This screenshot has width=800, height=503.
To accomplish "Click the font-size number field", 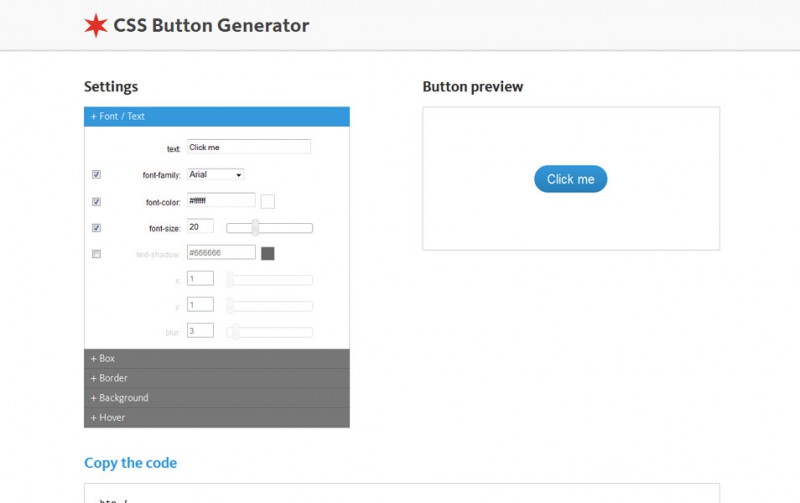I will (x=200, y=227).
